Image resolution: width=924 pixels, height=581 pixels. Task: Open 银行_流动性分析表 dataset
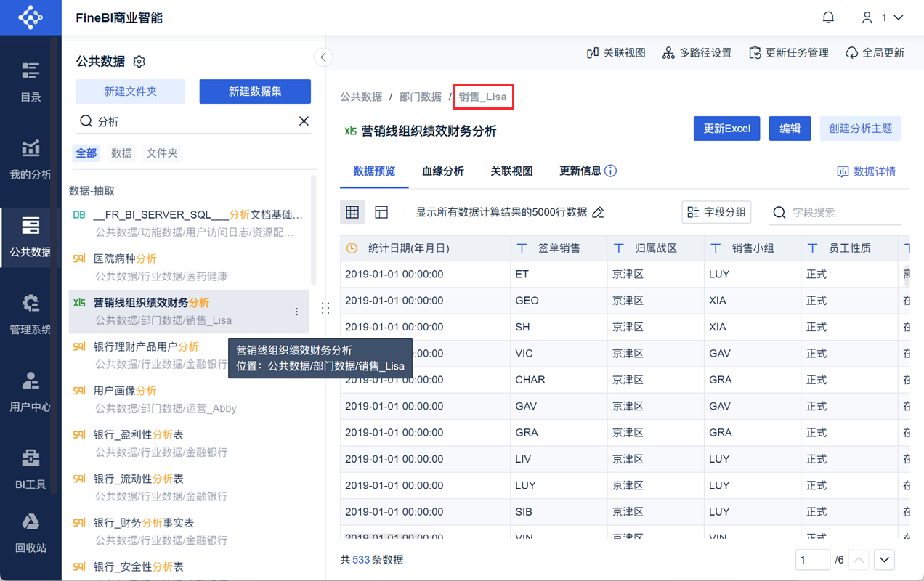(x=189, y=487)
